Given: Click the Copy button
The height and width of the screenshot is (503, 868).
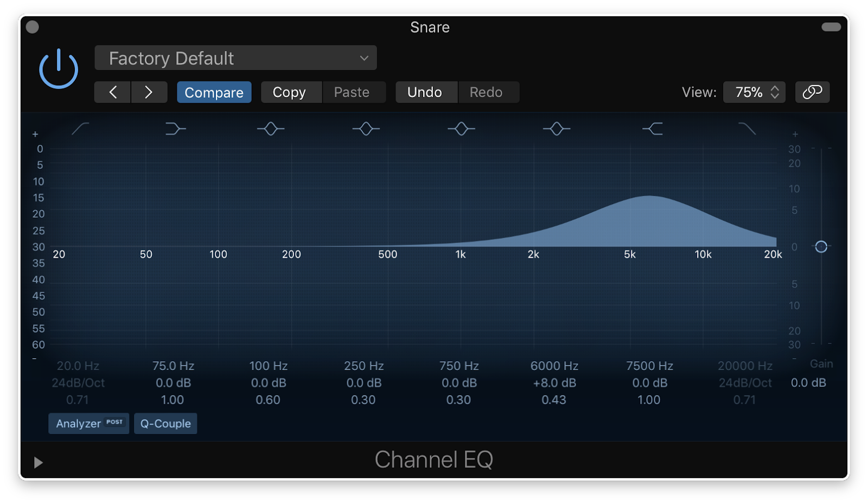Looking at the screenshot, I should (289, 92).
